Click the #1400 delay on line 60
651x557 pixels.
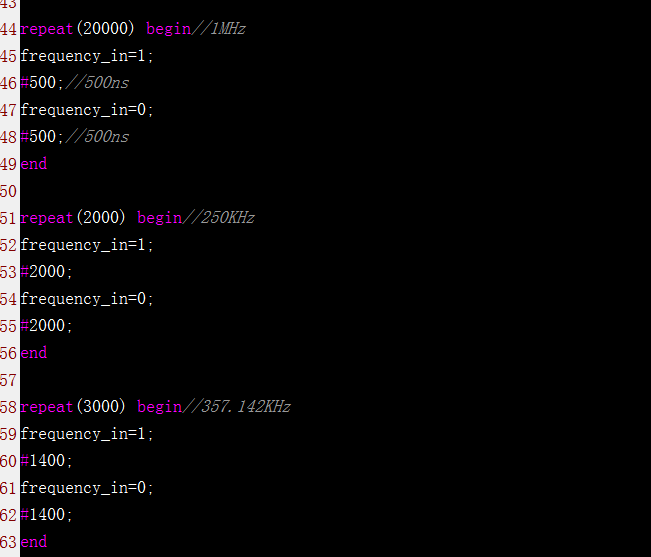pos(46,461)
